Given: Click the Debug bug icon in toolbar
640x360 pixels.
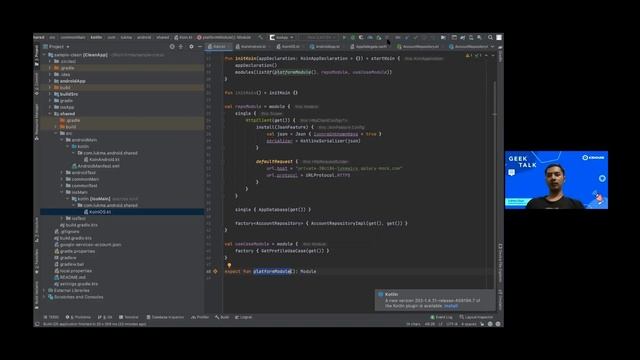Looking at the screenshot, I should [x=353, y=37].
